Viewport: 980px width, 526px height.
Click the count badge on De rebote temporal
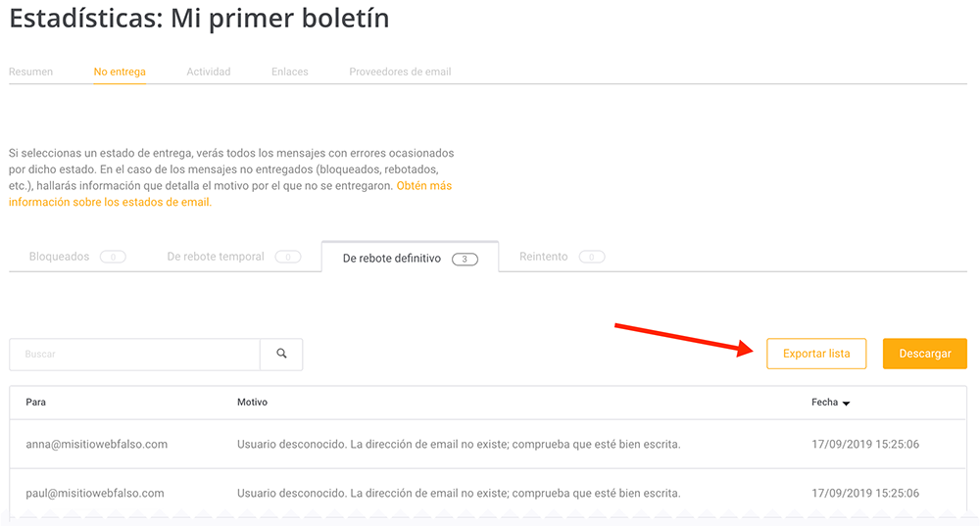pos(288,257)
